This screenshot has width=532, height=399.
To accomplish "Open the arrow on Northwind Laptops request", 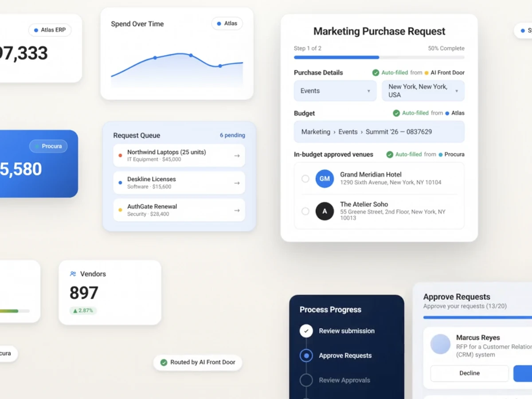I will pos(237,156).
